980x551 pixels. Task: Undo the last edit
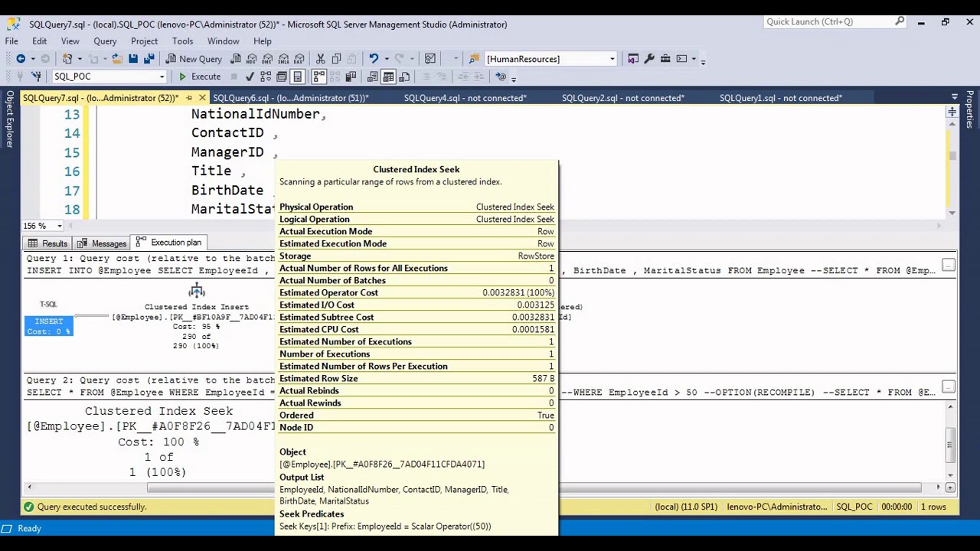pyautogui.click(x=373, y=59)
